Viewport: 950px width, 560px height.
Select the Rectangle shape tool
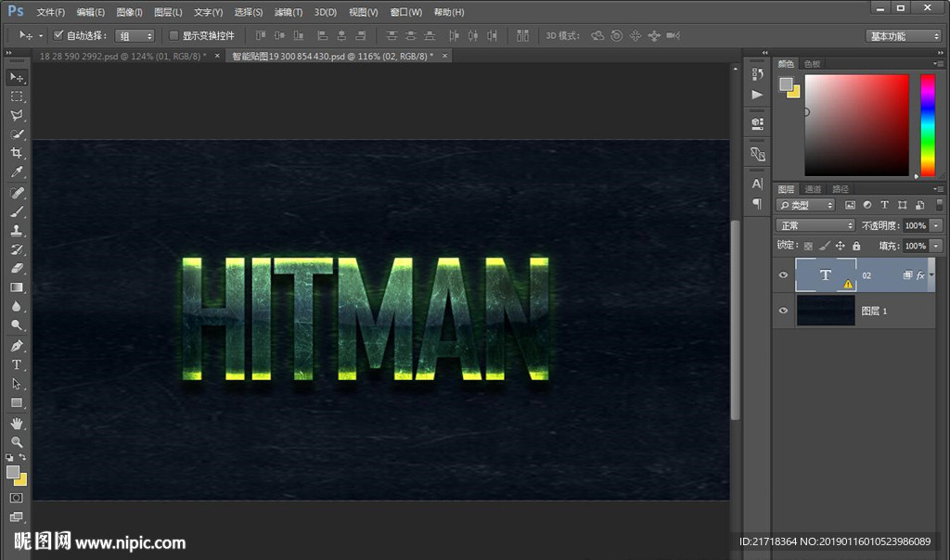(17, 402)
